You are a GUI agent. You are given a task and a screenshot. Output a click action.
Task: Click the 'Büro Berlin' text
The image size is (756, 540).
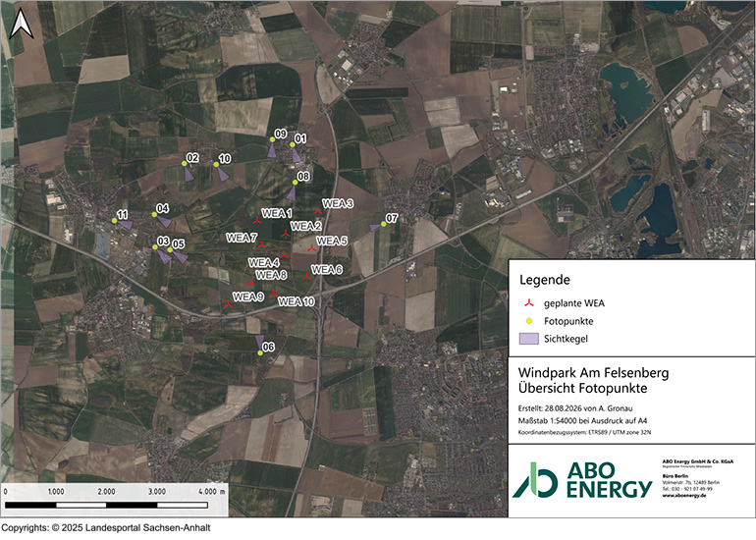(675, 476)
